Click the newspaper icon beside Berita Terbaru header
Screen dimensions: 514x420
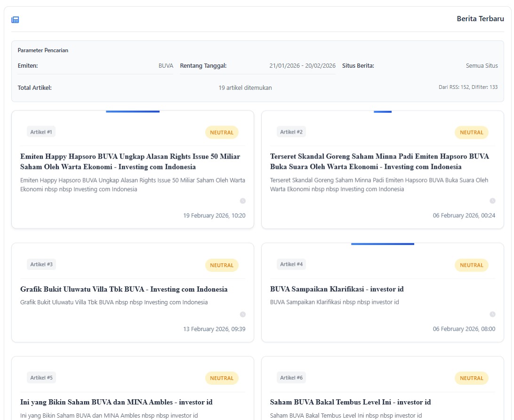[15, 20]
